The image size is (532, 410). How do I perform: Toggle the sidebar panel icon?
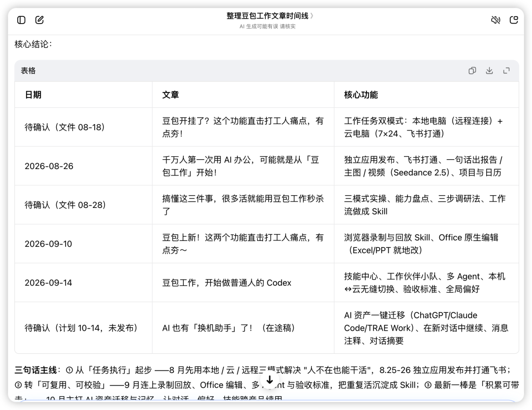pos(21,20)
